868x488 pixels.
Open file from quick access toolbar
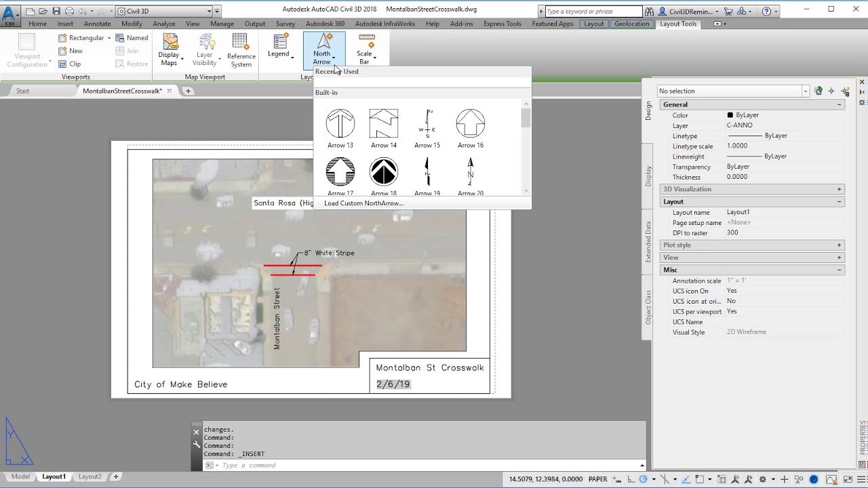click(43, 11)
